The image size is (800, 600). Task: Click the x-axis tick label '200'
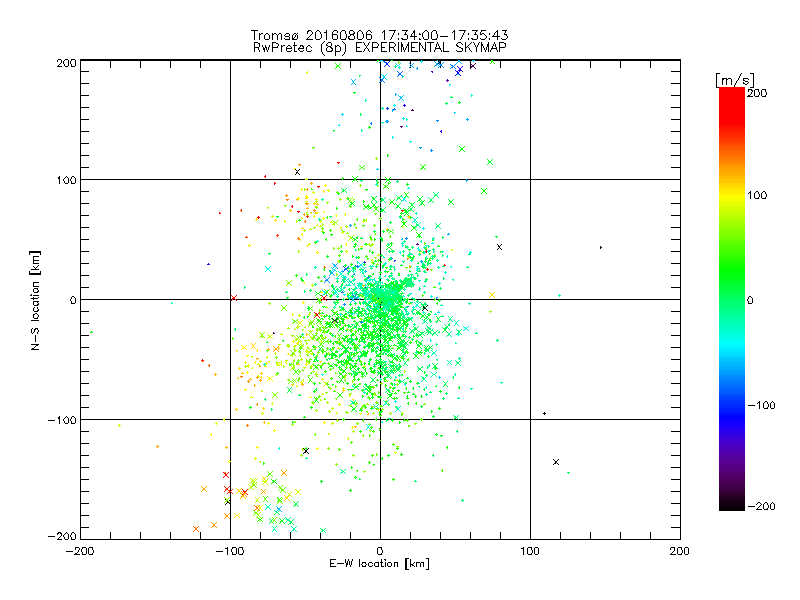click(x=680, y=551)
